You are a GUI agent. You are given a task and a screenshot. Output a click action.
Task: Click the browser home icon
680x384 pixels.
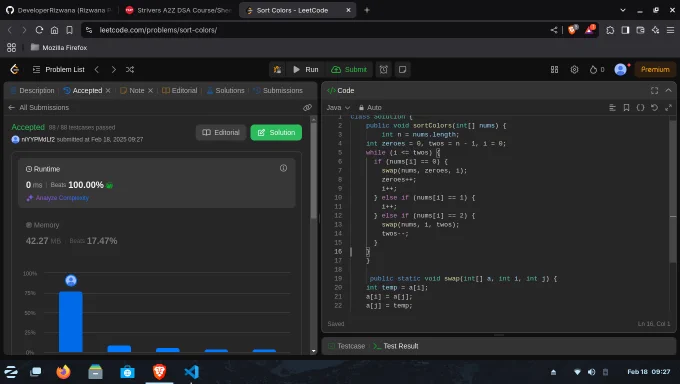54,30
